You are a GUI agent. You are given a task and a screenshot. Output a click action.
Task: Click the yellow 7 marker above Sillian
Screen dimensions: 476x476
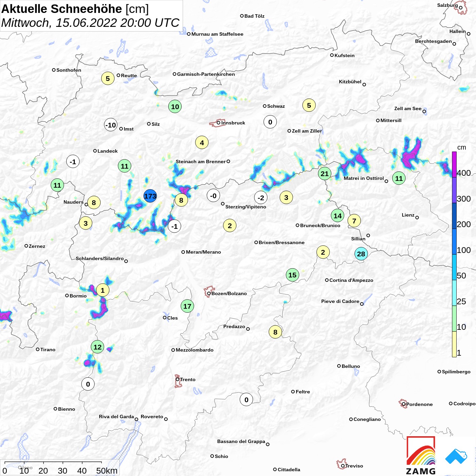pyautogui.click(x=354, y=221)
